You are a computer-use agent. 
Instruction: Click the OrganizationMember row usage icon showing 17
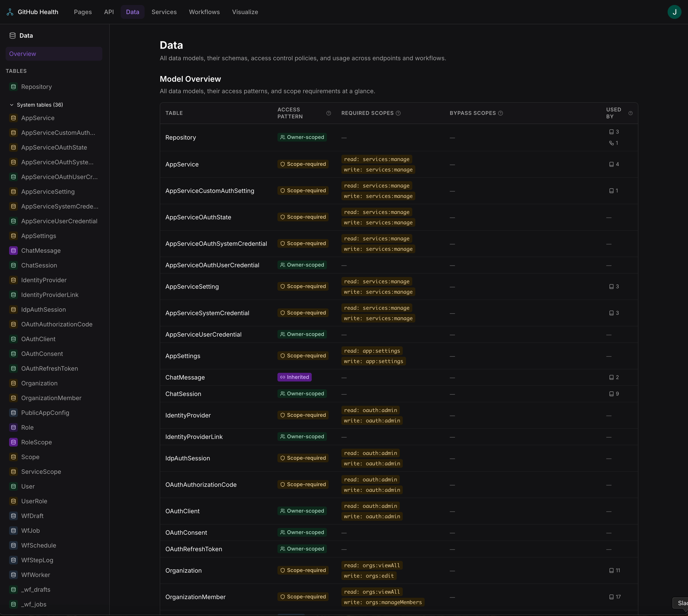(x=611, y=597)
